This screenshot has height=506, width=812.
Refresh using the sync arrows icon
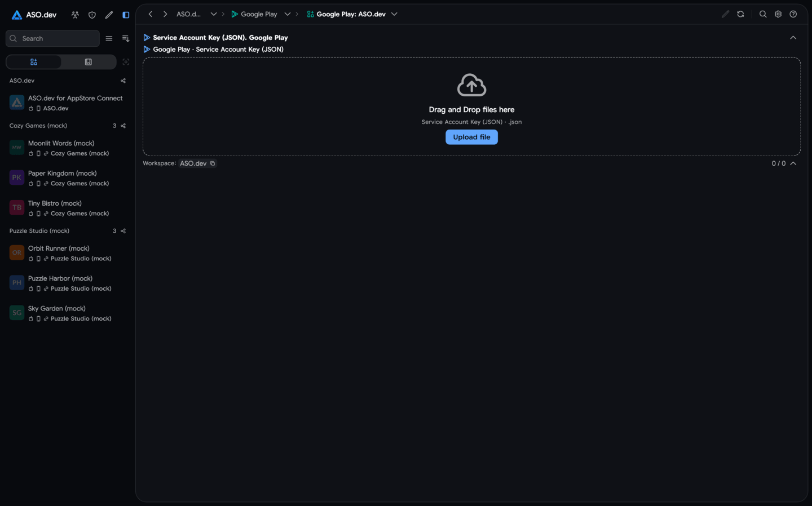(x=740, y=14)
